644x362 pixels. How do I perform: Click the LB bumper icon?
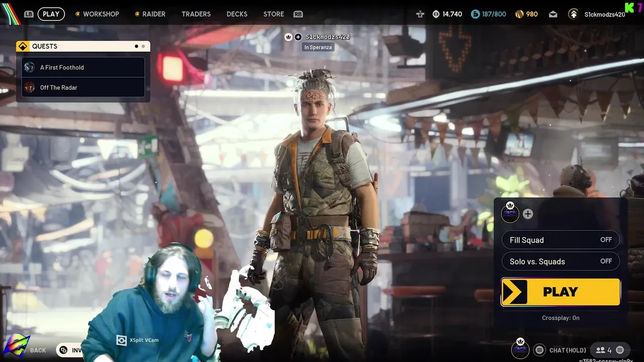point(29,14)
